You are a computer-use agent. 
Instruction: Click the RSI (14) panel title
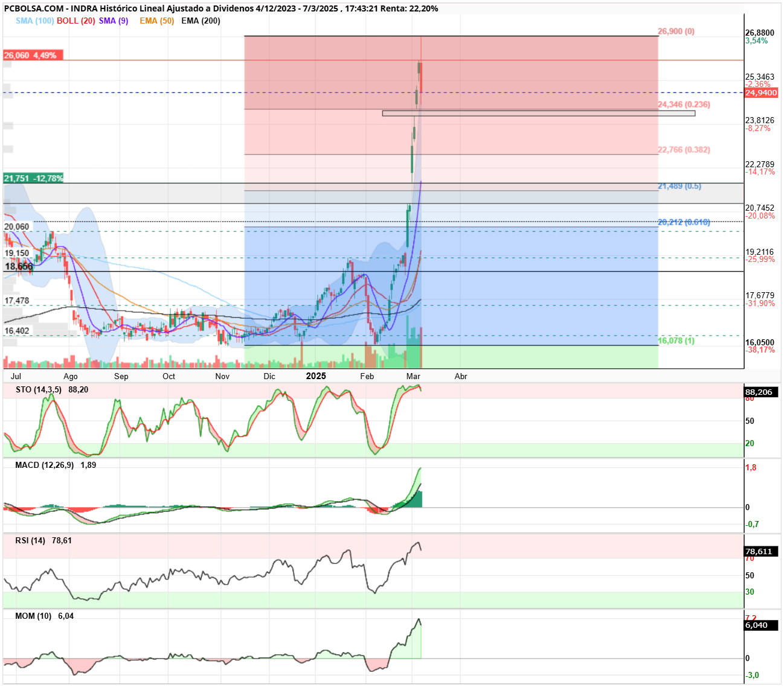[x=31, y=540]
